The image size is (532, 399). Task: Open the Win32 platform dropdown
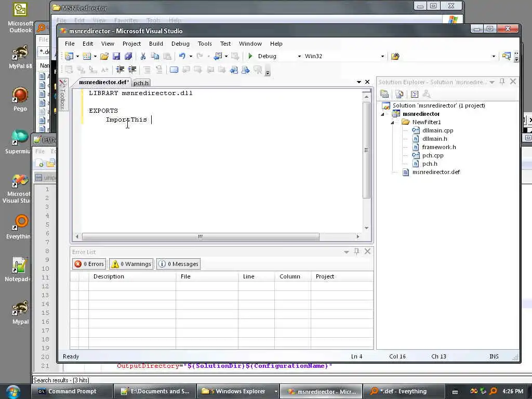pos(382,56)
